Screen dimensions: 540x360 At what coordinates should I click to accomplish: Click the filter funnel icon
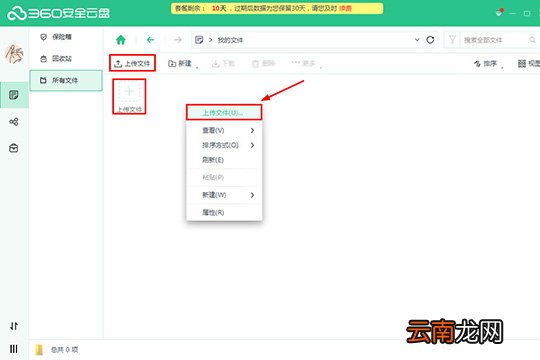point(452,40)
